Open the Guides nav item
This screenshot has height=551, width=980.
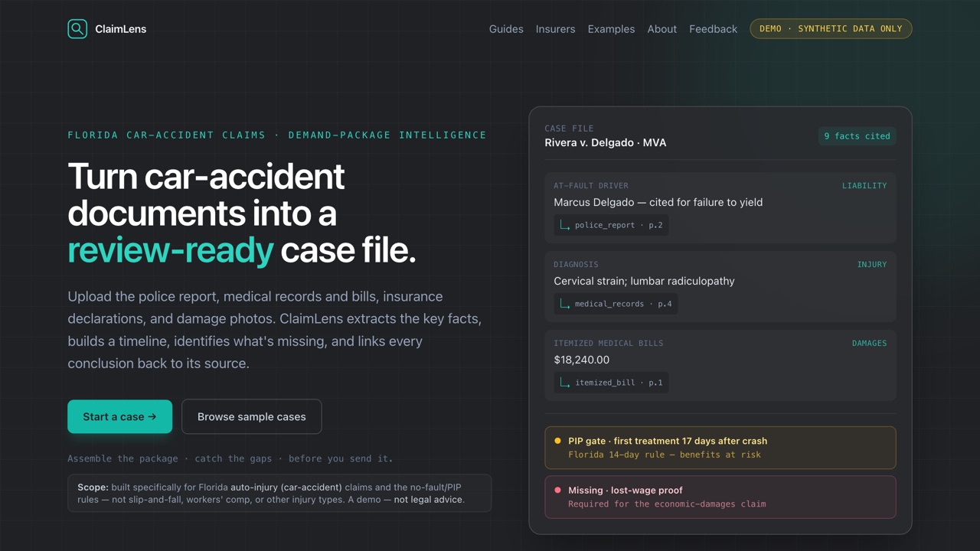click(506, 29)
